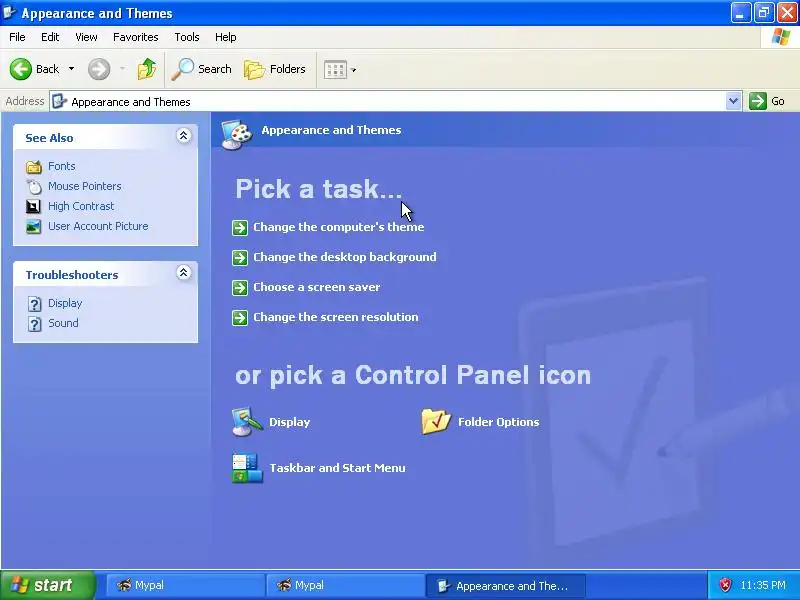Open the High Contrast link
800x600 pixels.
[x=81, y=206]
